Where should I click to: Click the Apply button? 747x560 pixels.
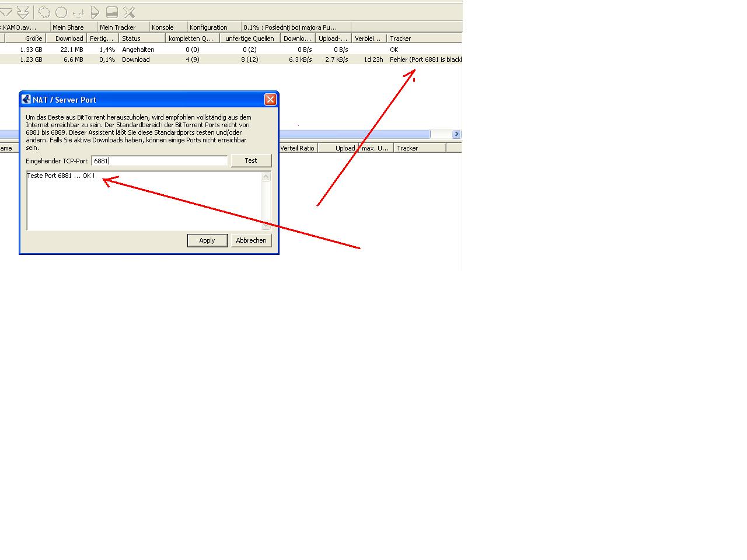207,240
